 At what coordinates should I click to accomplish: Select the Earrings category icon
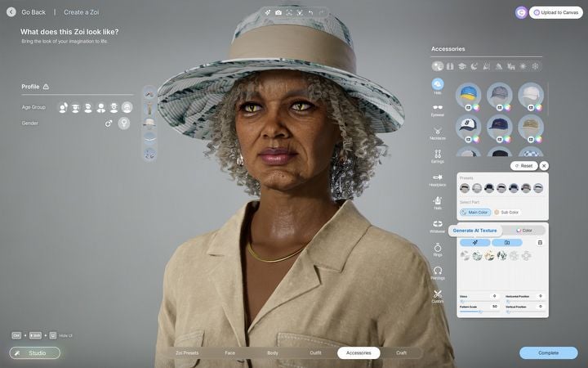(438, 154)
